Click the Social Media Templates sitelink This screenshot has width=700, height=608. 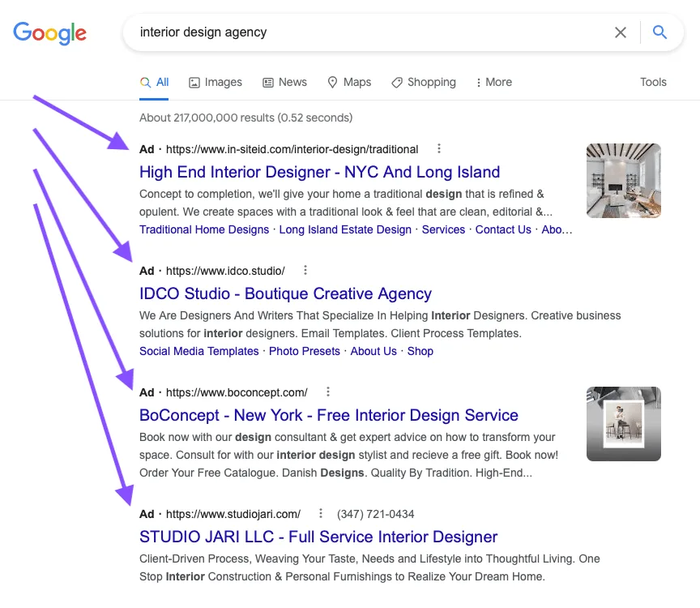point(199,351)
